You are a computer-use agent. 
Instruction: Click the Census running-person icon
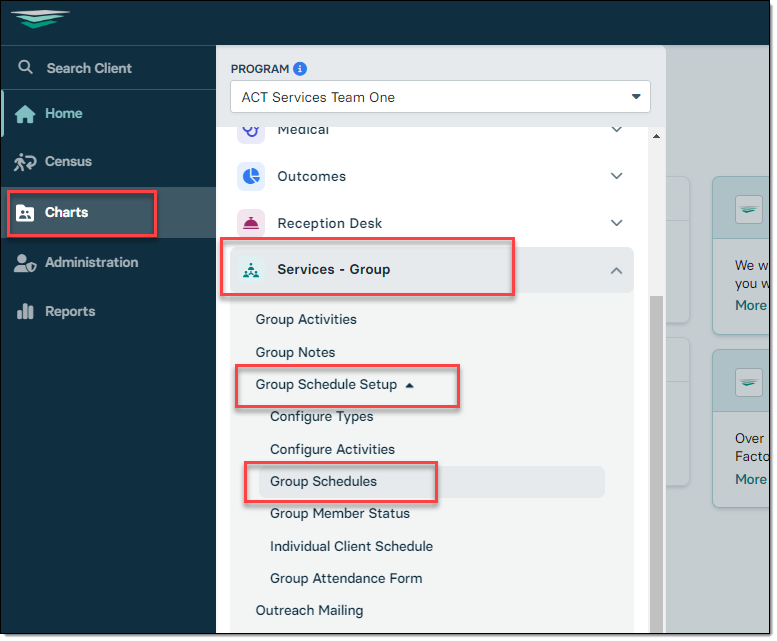click(25, 161)
